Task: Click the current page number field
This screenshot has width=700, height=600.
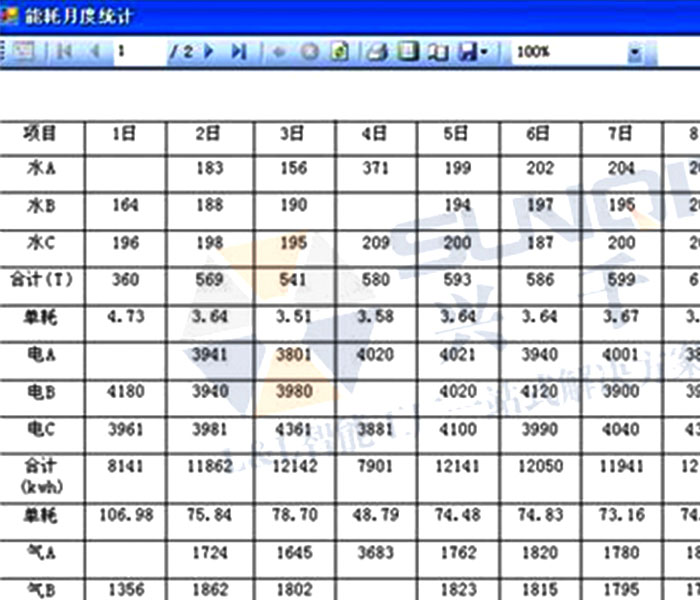Action: 138,51
